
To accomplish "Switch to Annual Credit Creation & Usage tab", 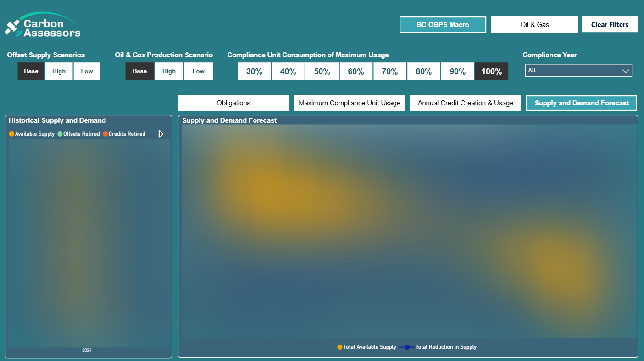I will (x=466, y=103).
